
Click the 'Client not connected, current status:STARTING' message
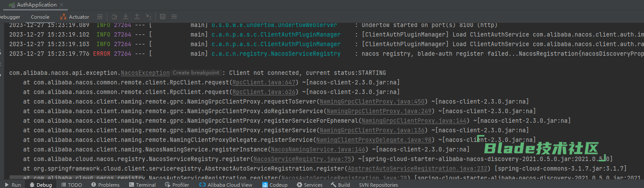tap(307, 73)
